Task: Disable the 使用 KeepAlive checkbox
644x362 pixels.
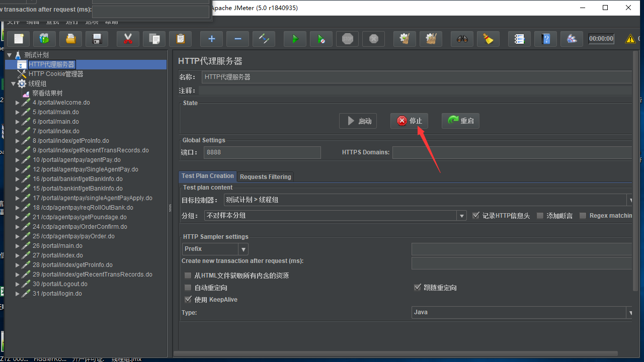Action: point(188,299)
